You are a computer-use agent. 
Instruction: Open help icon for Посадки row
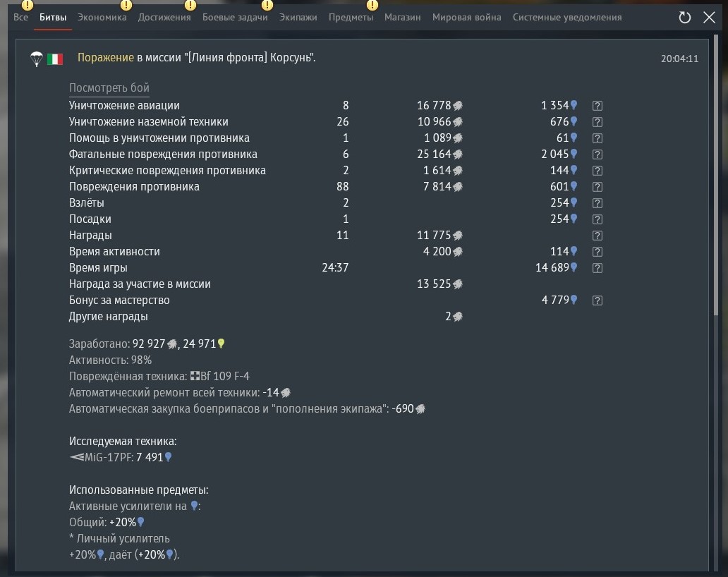click(x=597, y=219)
